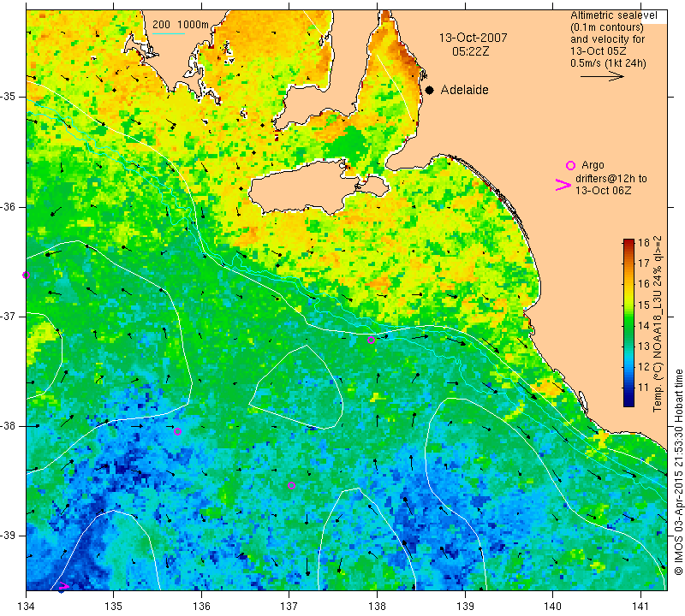Click the 13-Oct-2007 date label
685x616 pixels.
(x=474, y=38)
